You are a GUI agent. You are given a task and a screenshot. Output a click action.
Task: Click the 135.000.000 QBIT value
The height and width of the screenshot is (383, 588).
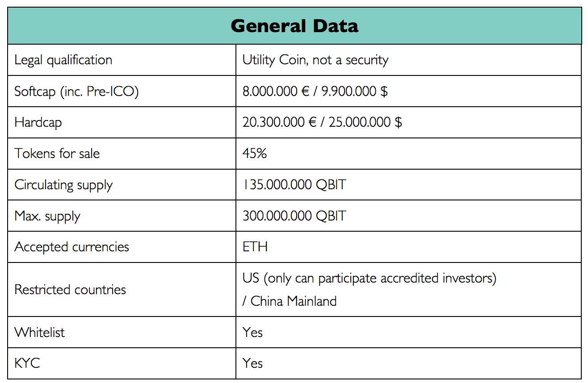(294, 185)
